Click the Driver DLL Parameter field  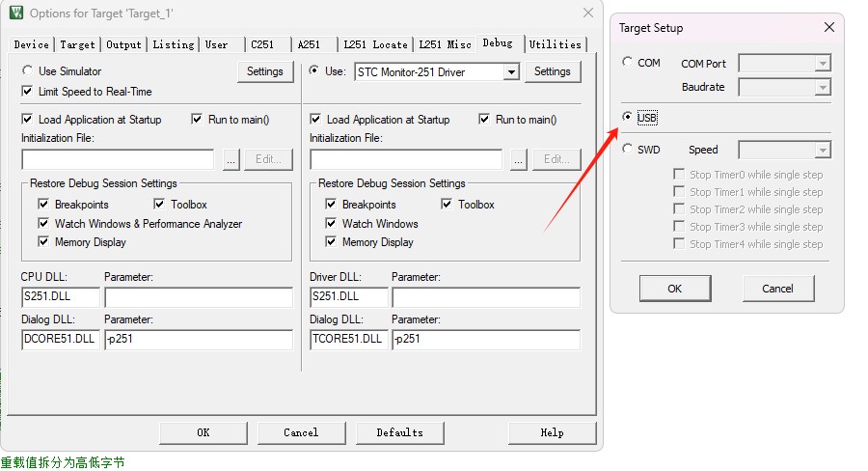click(x=486, y=296)
